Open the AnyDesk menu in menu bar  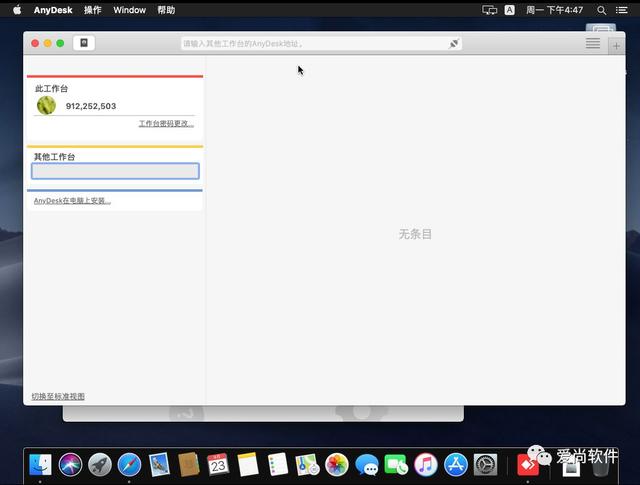pyautogui.click(x=53, y=10)
